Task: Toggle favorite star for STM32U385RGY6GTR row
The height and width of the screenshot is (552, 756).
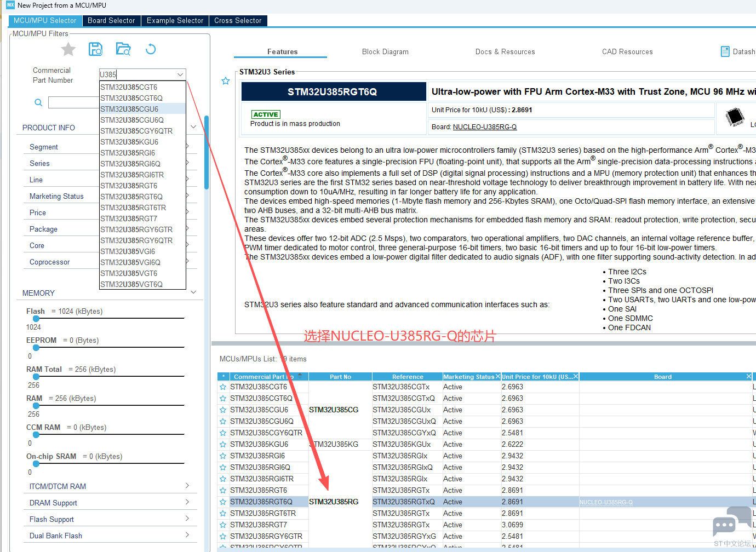Action: (x=223, y=537)
